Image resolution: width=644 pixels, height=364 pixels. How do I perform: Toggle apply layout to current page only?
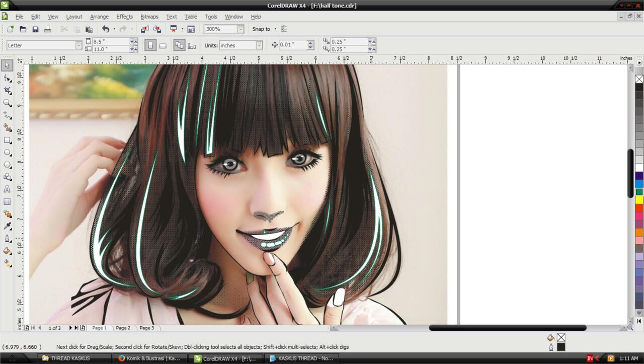tap(192, 45)
